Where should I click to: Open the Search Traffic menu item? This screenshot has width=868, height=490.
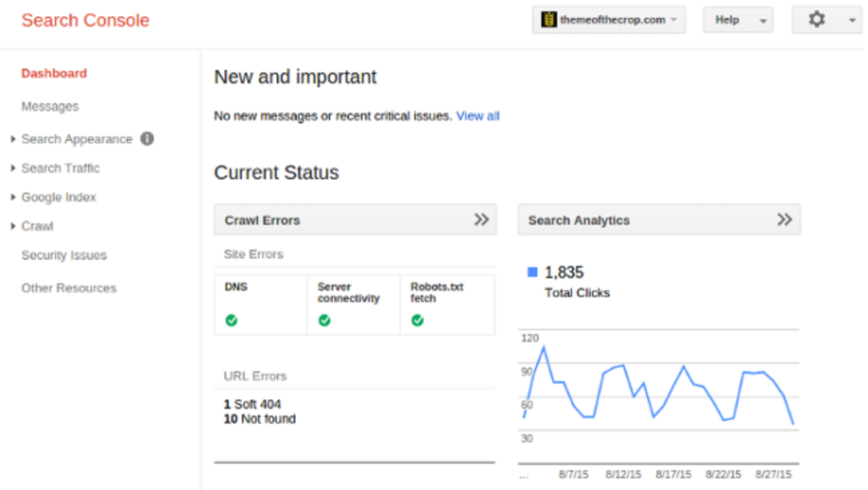pyautogui.click(x=60, y=168)
